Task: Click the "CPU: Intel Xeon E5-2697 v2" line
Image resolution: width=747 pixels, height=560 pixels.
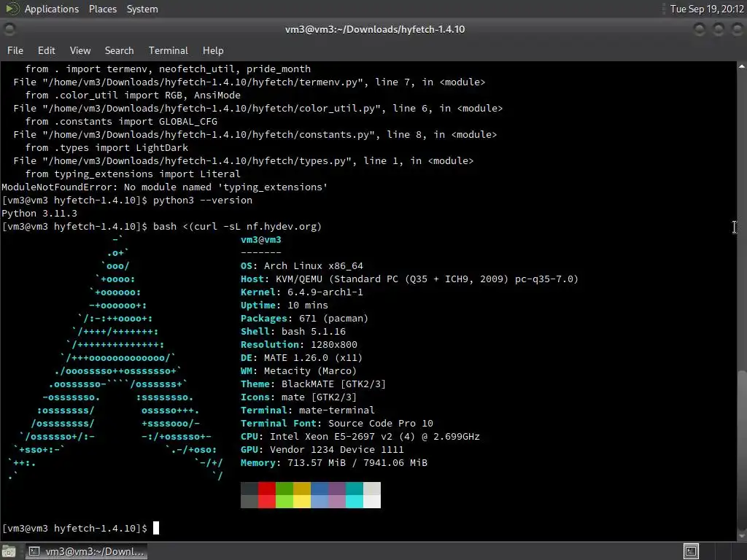Action: [360, 436]
